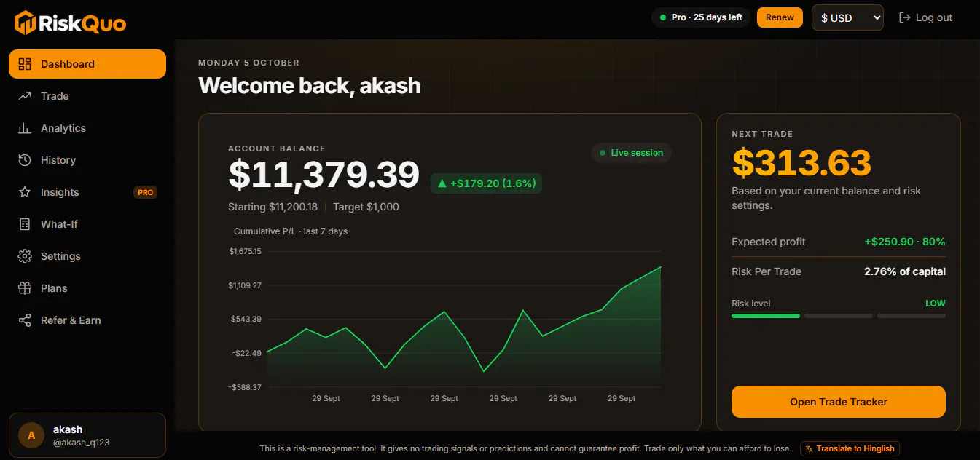Click the History clock icon
The image size is (980, 460).
(25, 160)
